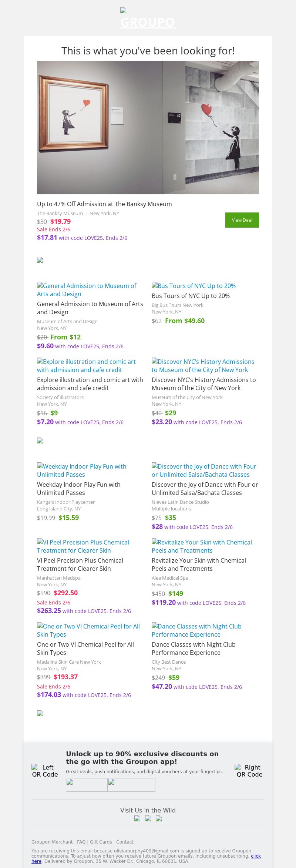Open the Museum of Arts and Design image link
Image resolution: width=296 pixels, height=868 pixels.
tap(87, 290)
